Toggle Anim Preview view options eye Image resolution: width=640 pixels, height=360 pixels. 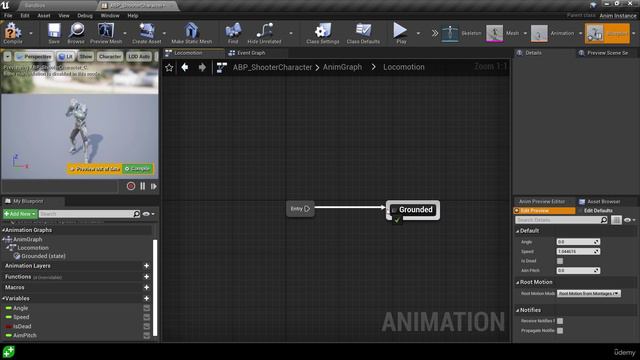pyautogui.click(x=630, y=220)
